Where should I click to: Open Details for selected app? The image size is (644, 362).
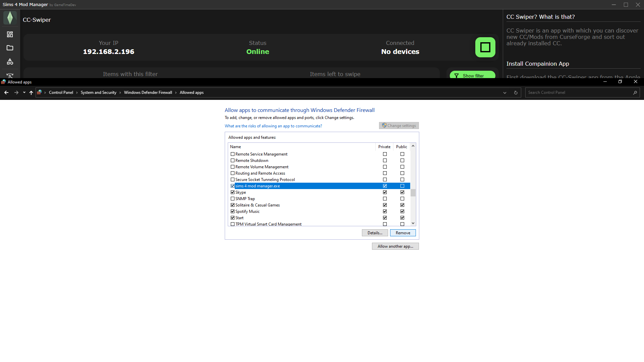coord(375,233)
